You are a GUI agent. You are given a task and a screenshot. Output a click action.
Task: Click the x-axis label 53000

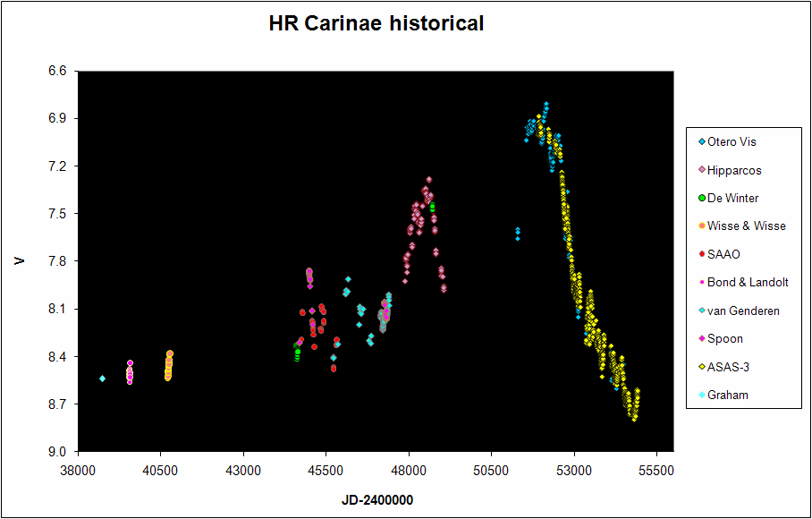pyautogui.click(x=574, y=471)
